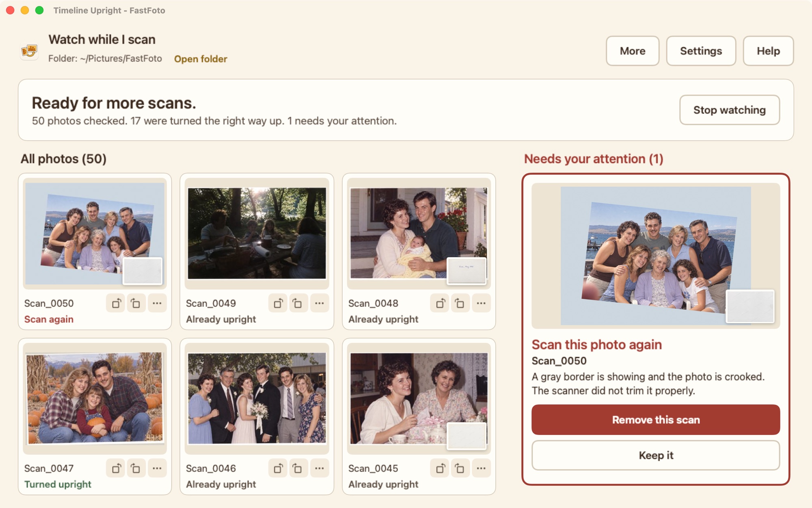Viewport: 812px width, 508px height.
Task: Click the Open folder link
Action: [x=201, y=59]
